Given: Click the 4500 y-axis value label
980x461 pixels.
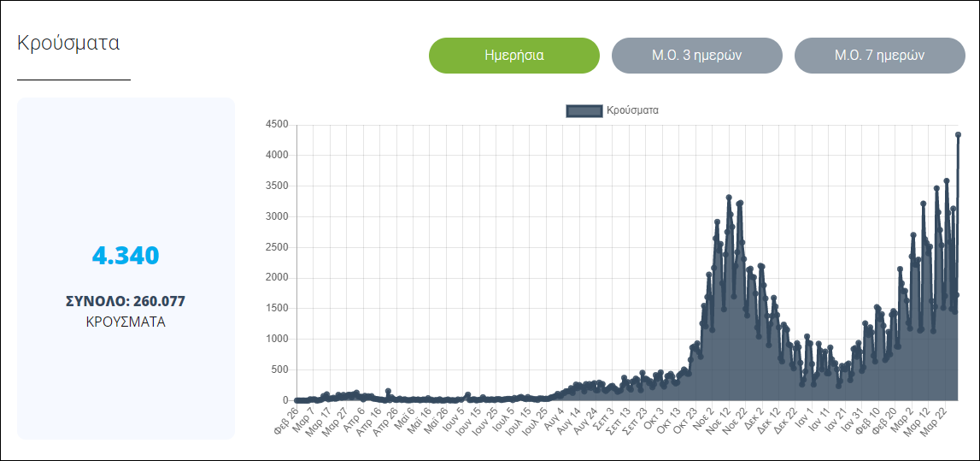Looking at the screenshot, I should (276, 124).
